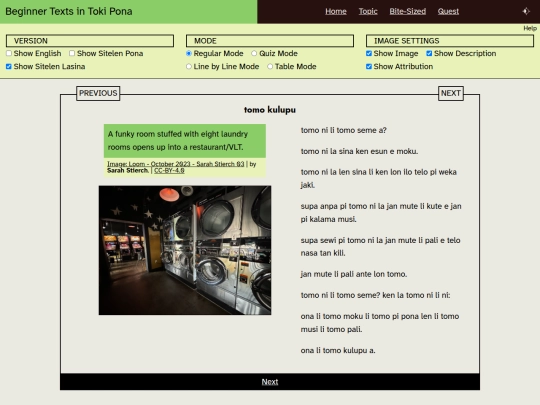Click the line 'tomo ni li tomo seme a?'
Viewport: 540px width, 405px height.
point(343,130)
